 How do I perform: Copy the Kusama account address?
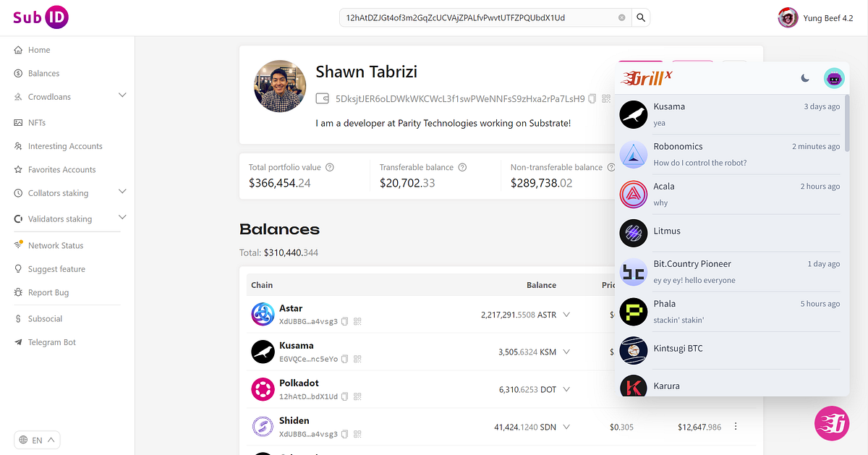point(345,359)
